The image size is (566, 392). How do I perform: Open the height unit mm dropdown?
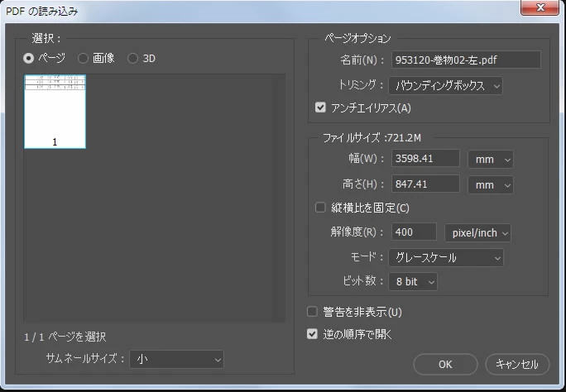pos(490,184)
